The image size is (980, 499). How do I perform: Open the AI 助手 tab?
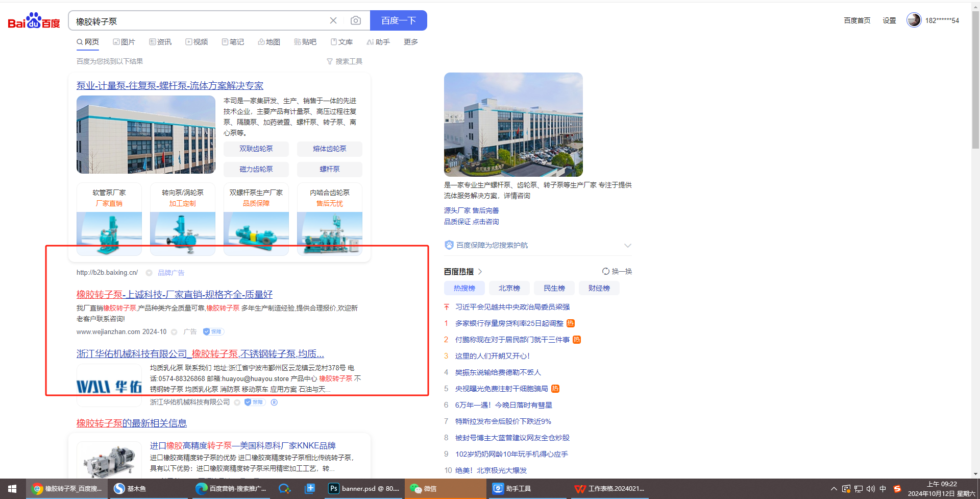tap(378, 42)
